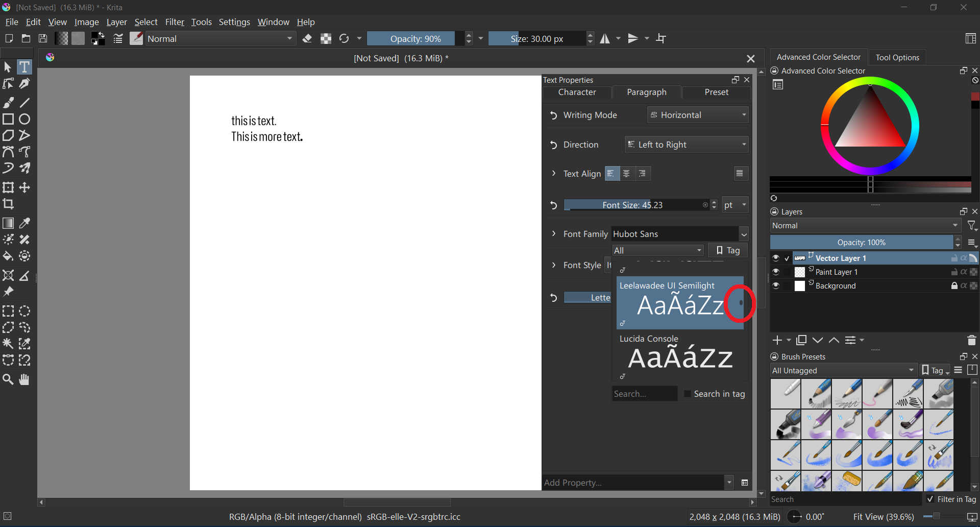Select the Transform tool

tap(8, 187)
